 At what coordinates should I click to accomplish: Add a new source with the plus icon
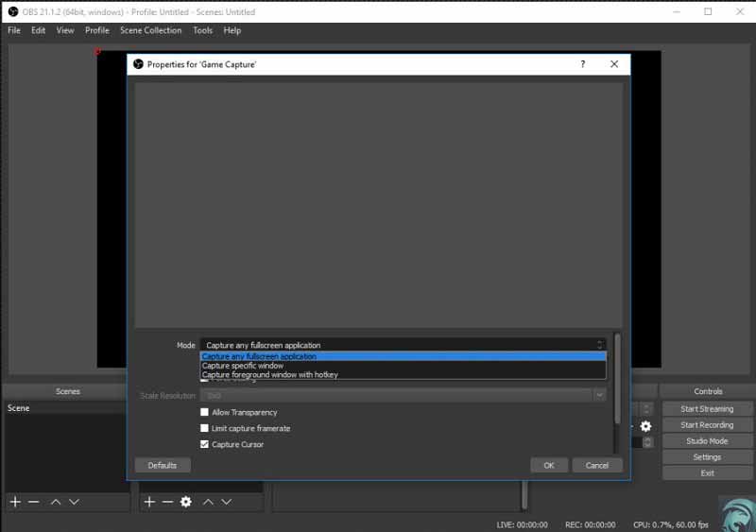[x=149, y=502]
